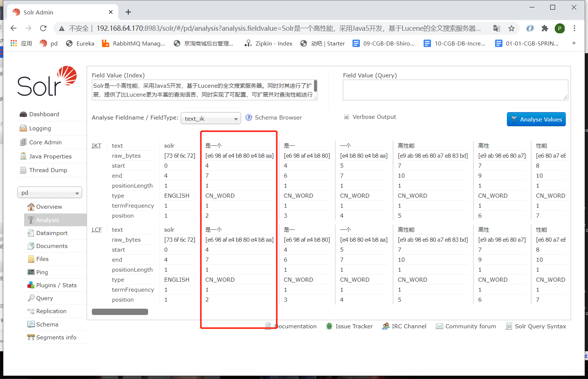Viewport: 588px width, 379px height.
Task: Open the browser extensions puzzle icon
Action: pos(545,28)
